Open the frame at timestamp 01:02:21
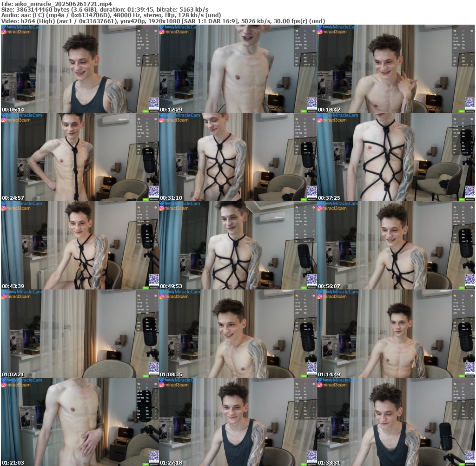 (x=80, y=333)
